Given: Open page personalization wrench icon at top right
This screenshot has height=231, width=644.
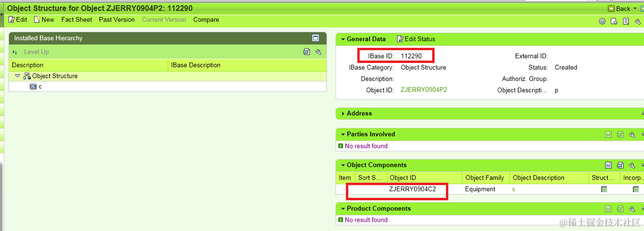Looking at the screenshot, I should tap(637, 21).
